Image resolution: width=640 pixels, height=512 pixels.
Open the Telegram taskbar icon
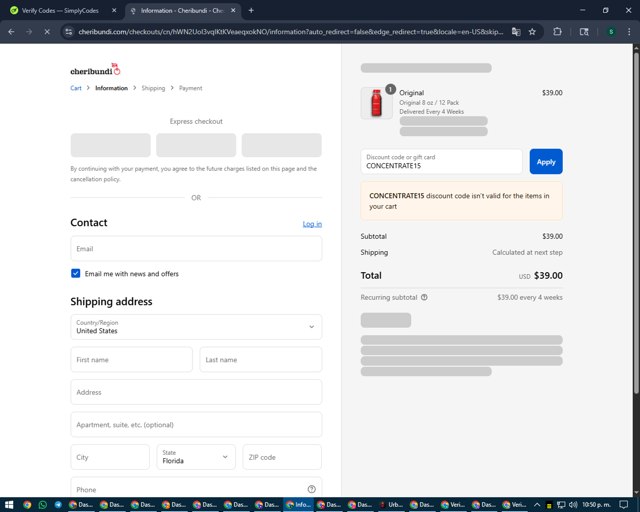tap(58, 505)
